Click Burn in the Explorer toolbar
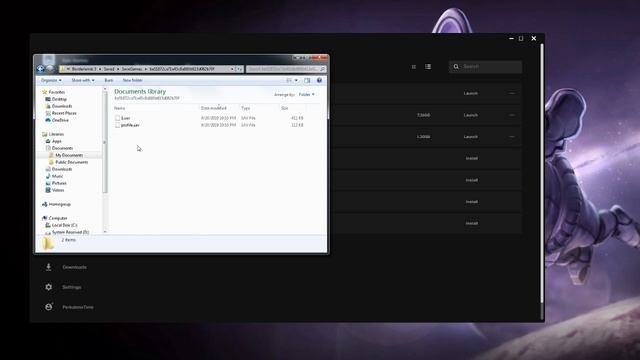This screenshot has height=360, width=640. (109, 80)
